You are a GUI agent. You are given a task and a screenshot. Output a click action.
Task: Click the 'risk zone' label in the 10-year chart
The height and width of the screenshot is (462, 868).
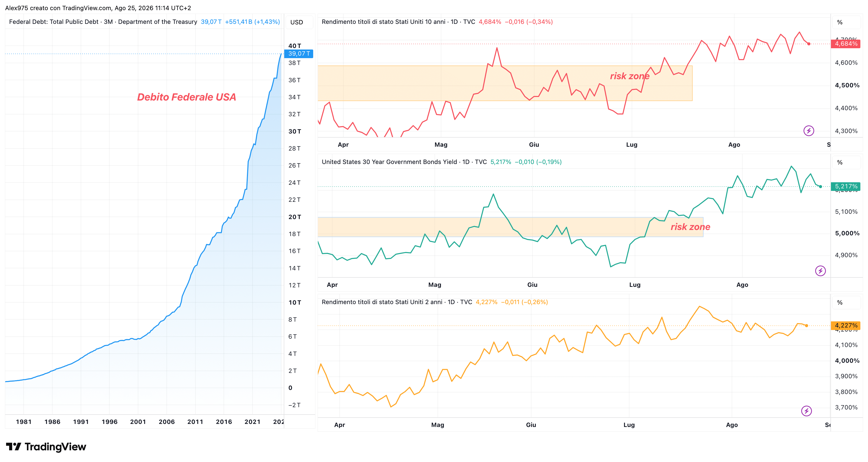pos(630,76)
